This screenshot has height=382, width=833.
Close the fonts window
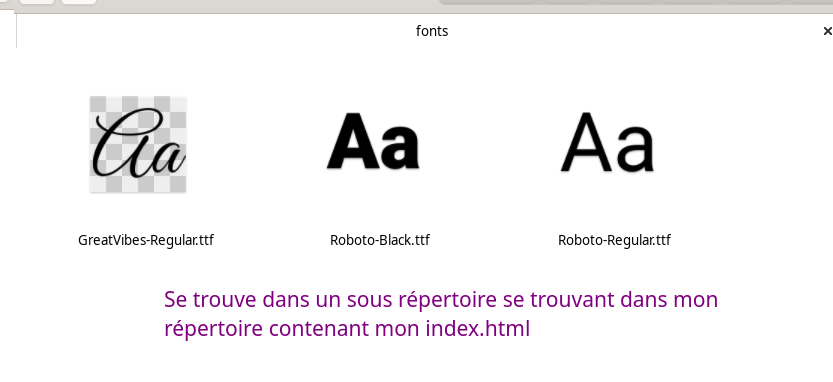pos(827,31)
